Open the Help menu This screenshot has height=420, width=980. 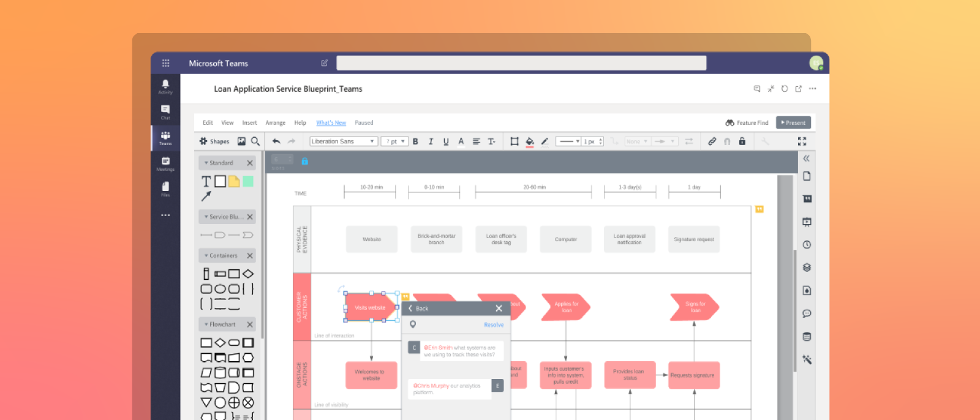pyautogui.click(x=300, y=122)
